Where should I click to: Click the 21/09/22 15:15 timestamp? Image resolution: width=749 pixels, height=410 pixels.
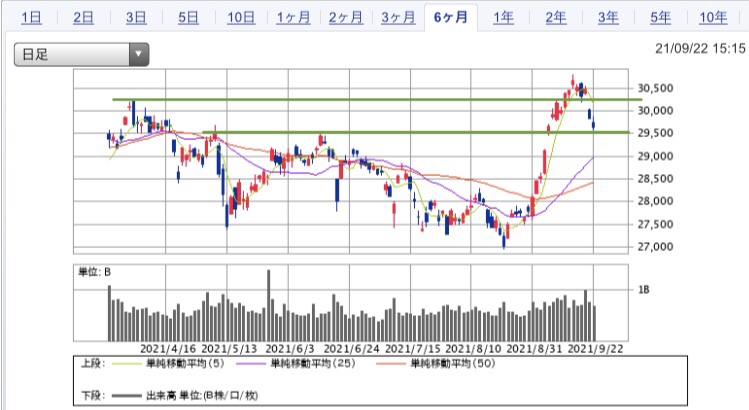700,48
